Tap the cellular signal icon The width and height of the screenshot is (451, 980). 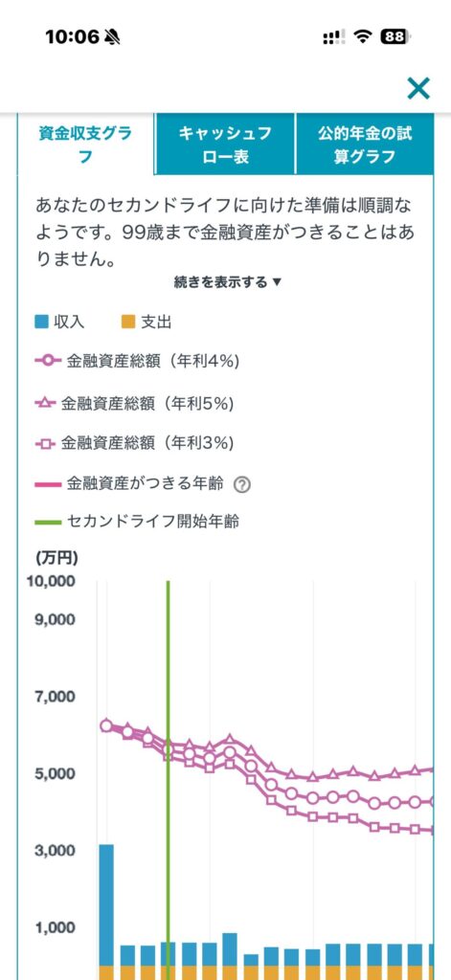tap(334, 37)
